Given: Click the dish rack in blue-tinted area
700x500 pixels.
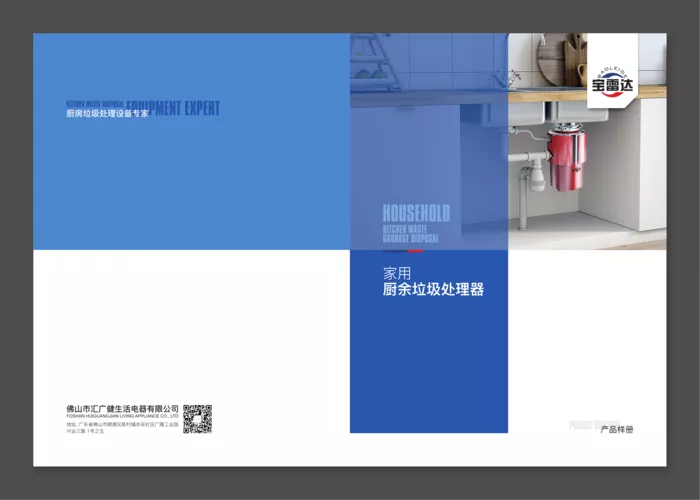Looking at the screenshot, I should [375, 62].
